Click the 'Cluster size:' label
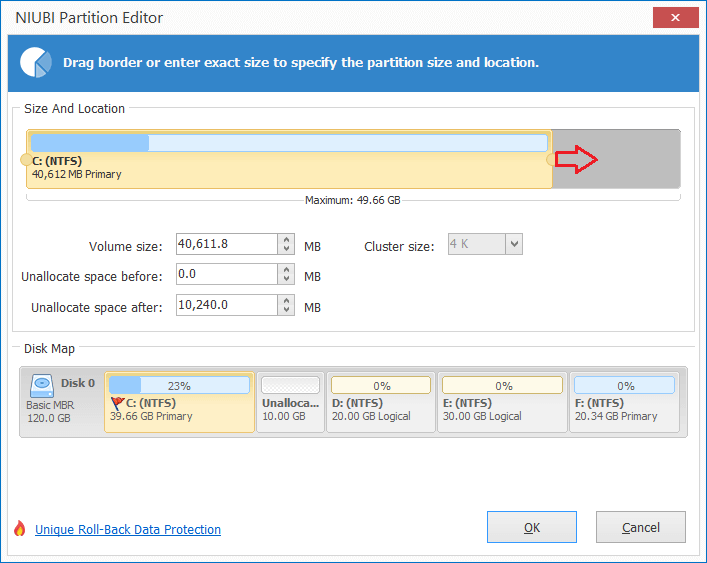The height and width of the screenshot is (563, 707). [399, 247]
